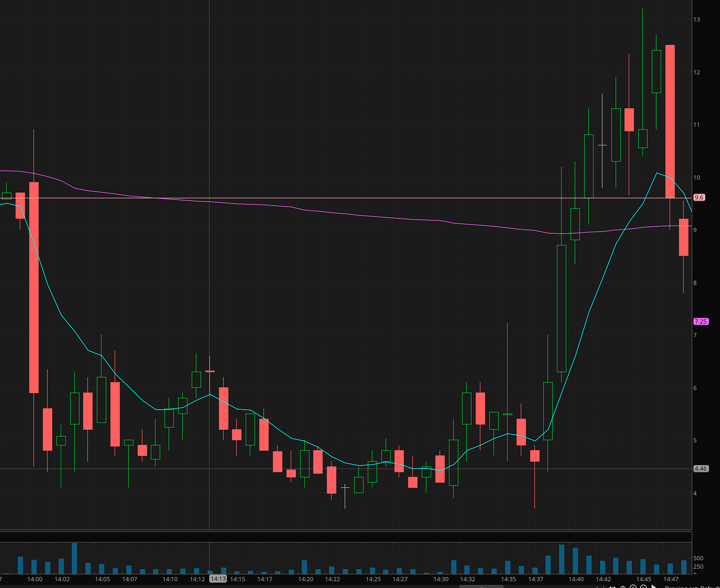Click the 13 price axis value
720x588 pixels.
(697, 19)
